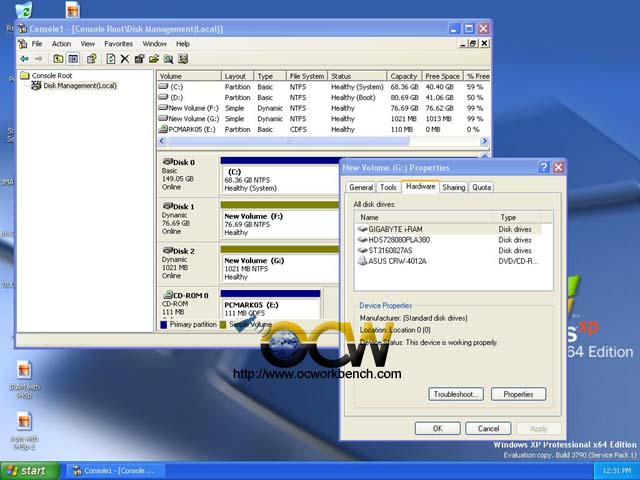Select the (C:) row in the volume list

pyautogui.click(x=323, y=87)
